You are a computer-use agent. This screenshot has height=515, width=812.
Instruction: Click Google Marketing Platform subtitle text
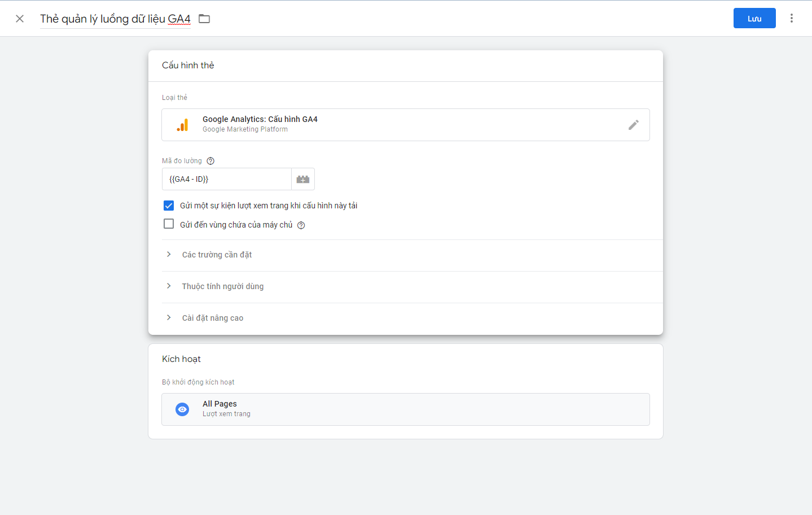coord(245,129)
